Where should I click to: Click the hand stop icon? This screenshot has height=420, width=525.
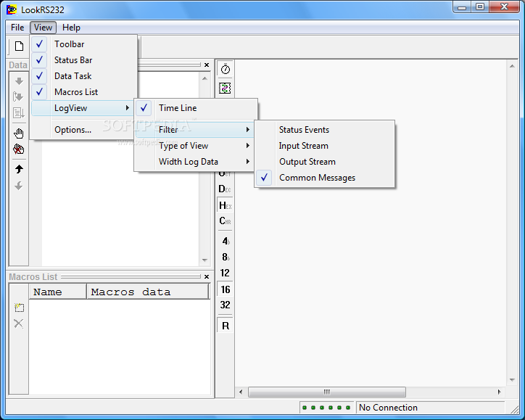coord(19,133)
